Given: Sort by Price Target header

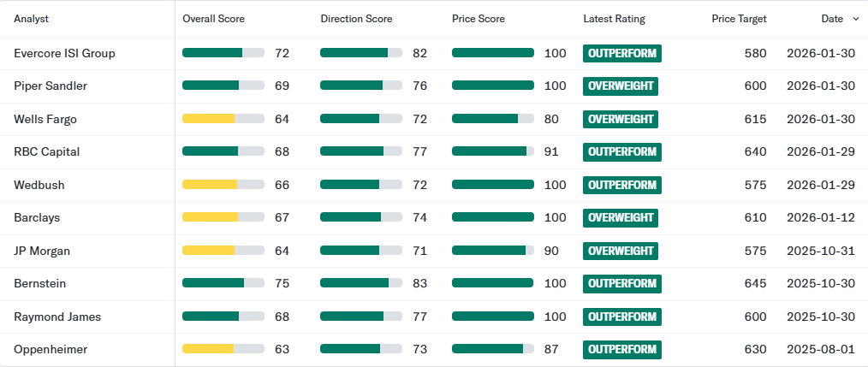Looking at the screenshot, I should click(x=739, y=19).
